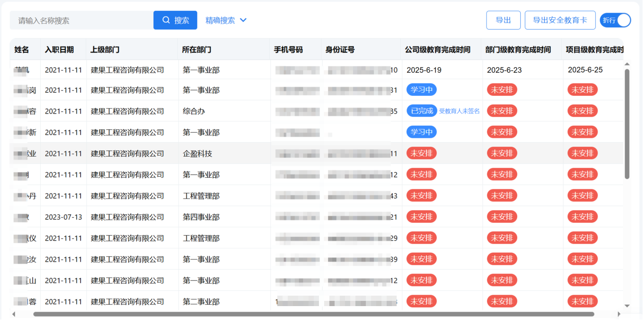This screenshot has height=323, width=644.
Task: Select the 入职日期 column header
Action: 59,50
